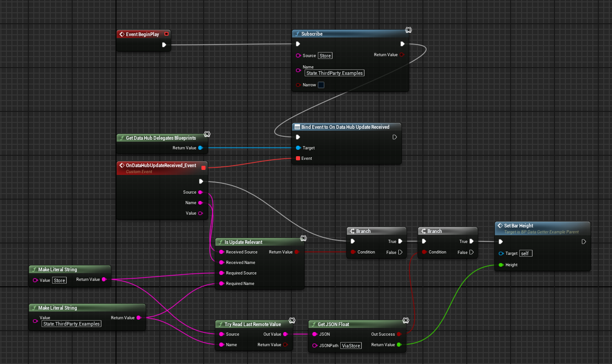Click the Out Success boolean output pin
The height and width of the screenshot is (364, 612).
click(x=399, y=334)
